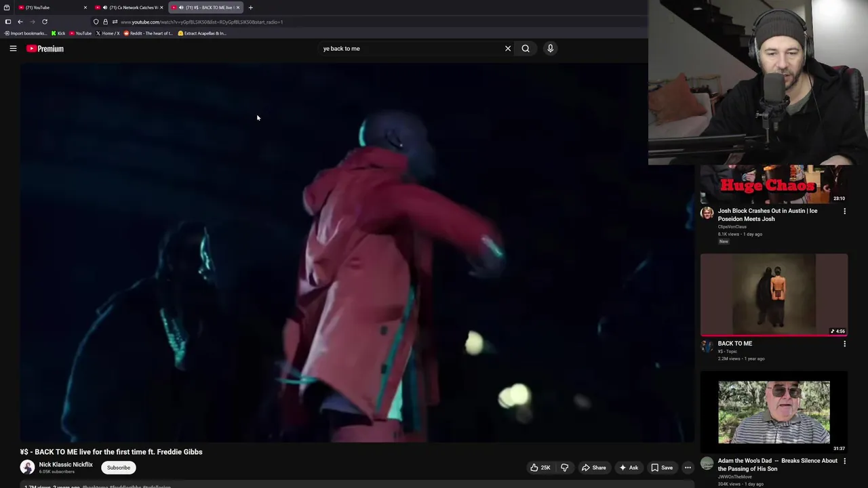The height and width of the screenshot is (488, 868).
Task: Open more actions three-dot menu under video
Action: (x=688, y=468)
